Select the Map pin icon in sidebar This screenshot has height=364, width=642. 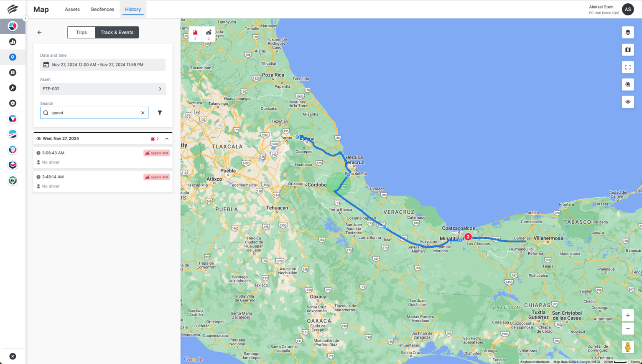(x=13, y=57)
